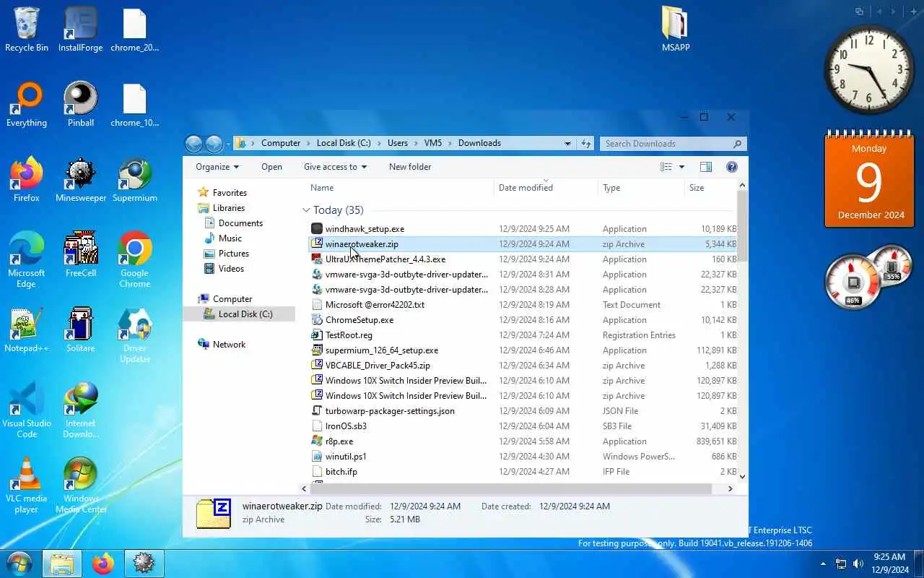Select Pictures library in the navigation pane
The height and width of the screenshot is (578, 924).
pos(234,254)
